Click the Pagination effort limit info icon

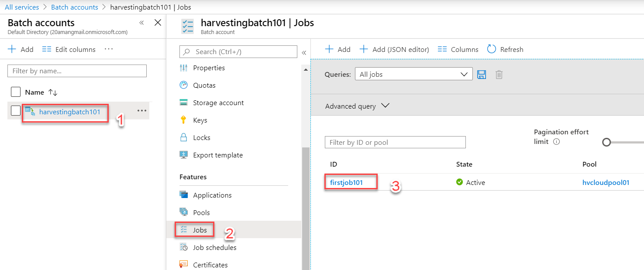pyautogui.click(x=556, y=142)
